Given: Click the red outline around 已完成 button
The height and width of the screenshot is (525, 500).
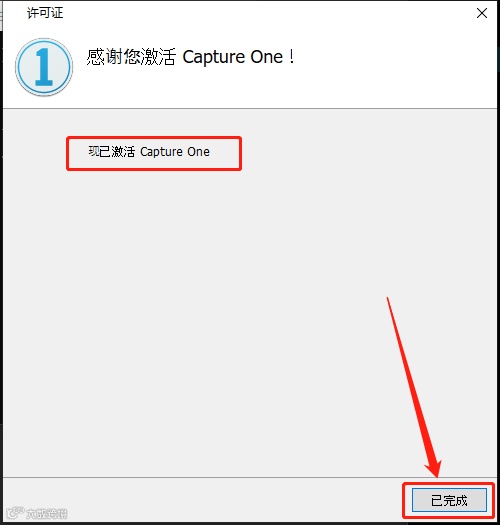Looking at the screenshot, I should pos(448,483).
